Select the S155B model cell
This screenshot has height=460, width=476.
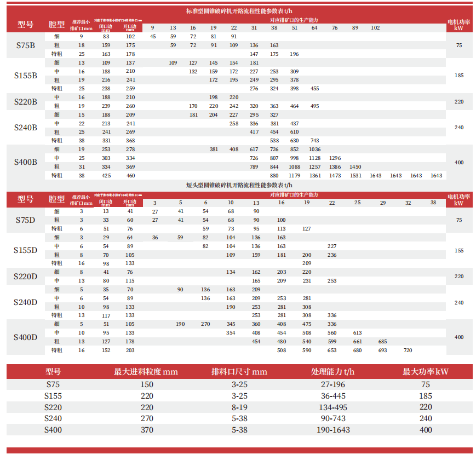click(x=25, y=75)
